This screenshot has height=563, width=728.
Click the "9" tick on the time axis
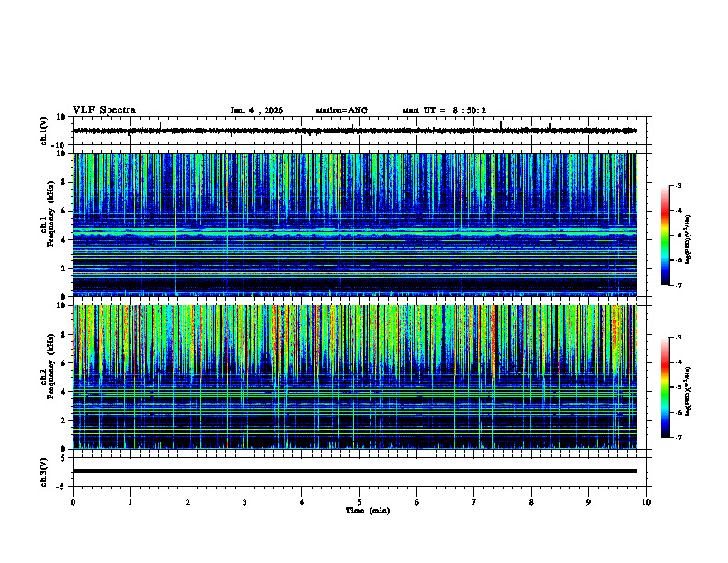[588, 502]
